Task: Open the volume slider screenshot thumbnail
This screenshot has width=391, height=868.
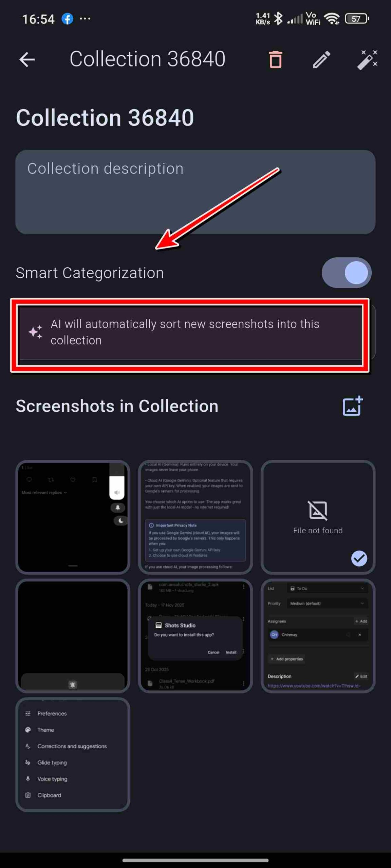Action: [x=73, y=517]
